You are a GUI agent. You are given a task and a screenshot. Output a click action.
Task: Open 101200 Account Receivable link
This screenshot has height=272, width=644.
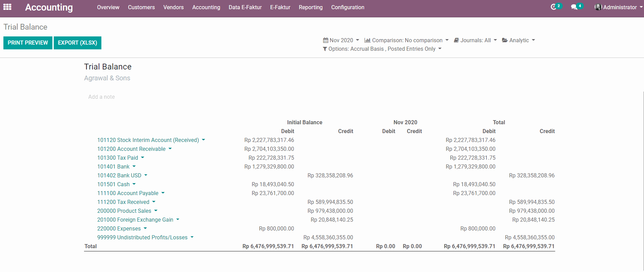click(x=131, y=149)
